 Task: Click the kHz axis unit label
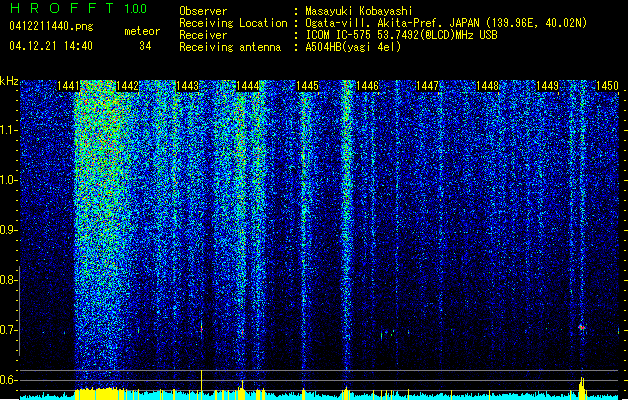pyautogui.click(x=9, y=81)
